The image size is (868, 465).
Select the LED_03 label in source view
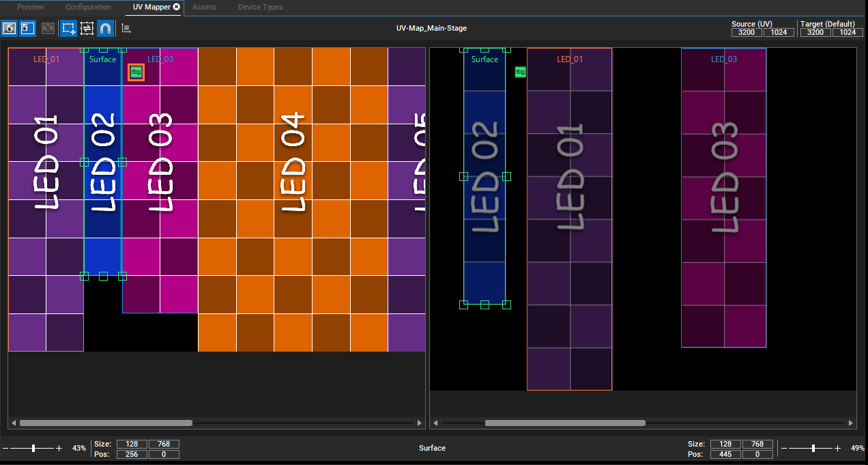pos(160,59)
